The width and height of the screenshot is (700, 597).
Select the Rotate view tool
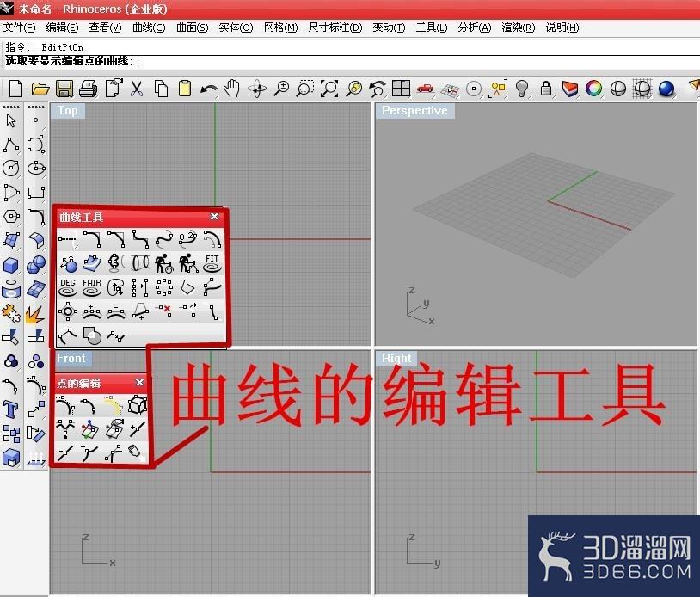257,89
